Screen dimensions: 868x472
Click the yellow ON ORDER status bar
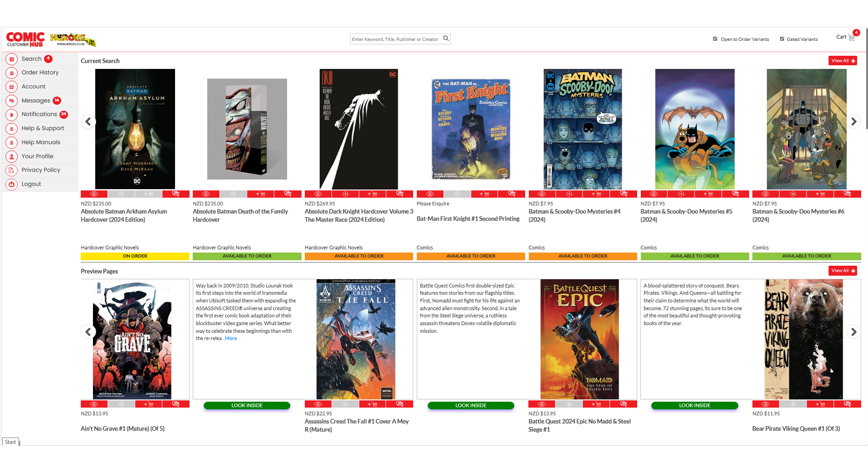click(x=135, y=256)
